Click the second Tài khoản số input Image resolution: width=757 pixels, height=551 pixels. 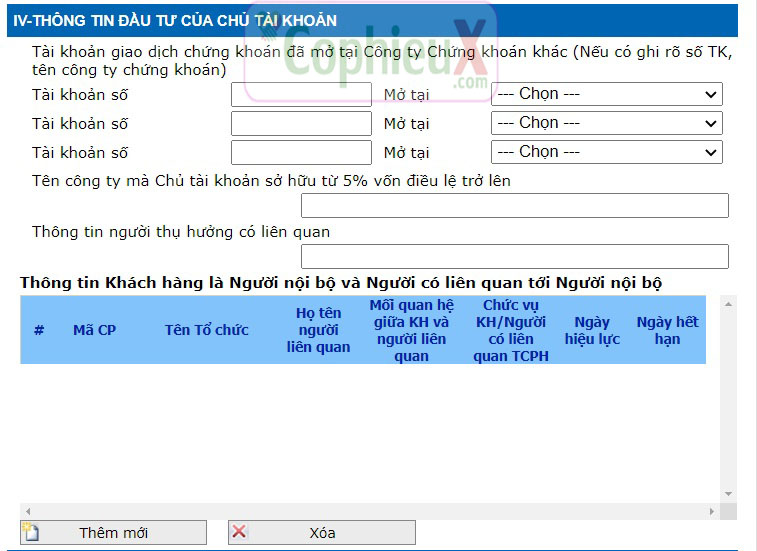click(x=301, y=123)
